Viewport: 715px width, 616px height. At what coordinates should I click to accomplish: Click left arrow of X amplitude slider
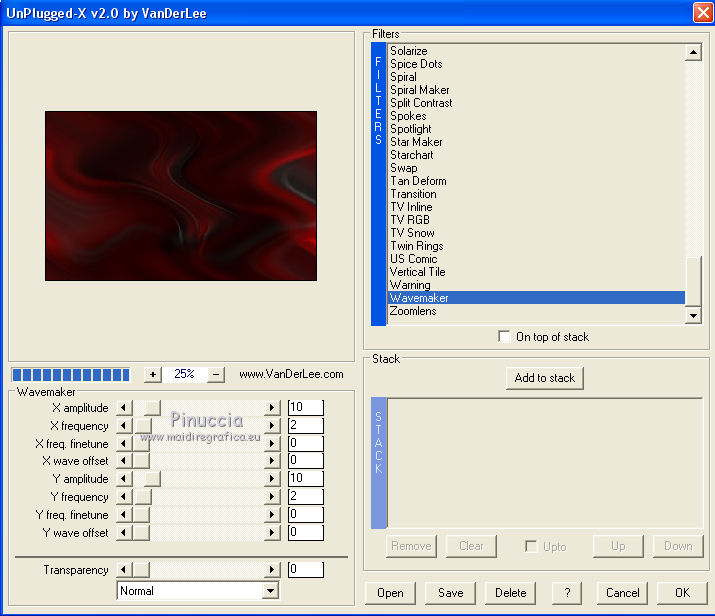point(124,408)
